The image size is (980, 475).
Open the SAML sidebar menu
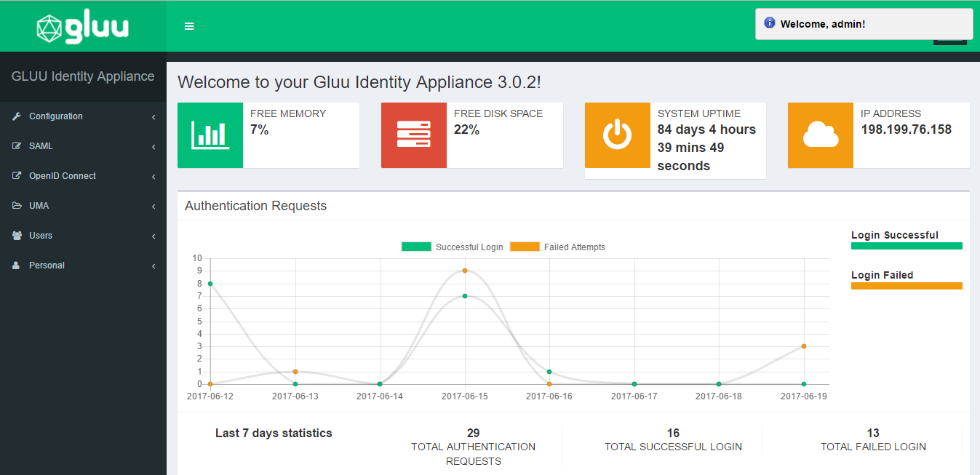point(41,146)
